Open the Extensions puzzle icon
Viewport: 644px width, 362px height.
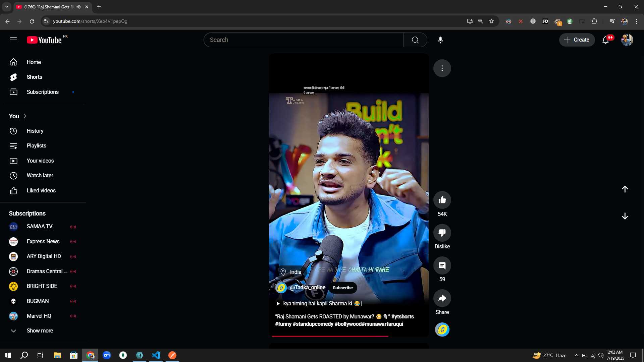pyautogui.click(x=594, y=21)
